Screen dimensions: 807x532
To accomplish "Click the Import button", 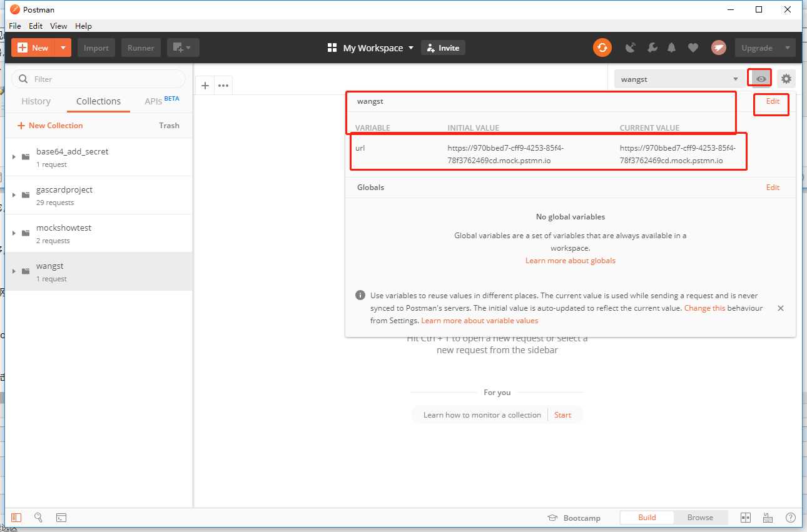I will (96, 48).
